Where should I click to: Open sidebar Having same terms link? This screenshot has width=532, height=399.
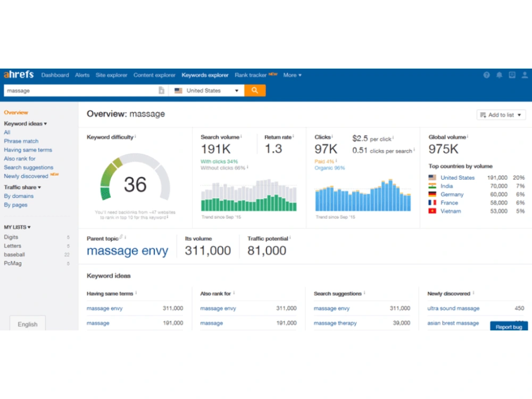[28, 150]
